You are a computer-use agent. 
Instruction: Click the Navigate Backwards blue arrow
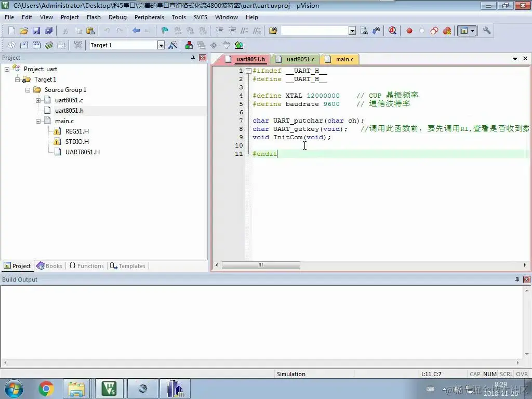(136, 31)
